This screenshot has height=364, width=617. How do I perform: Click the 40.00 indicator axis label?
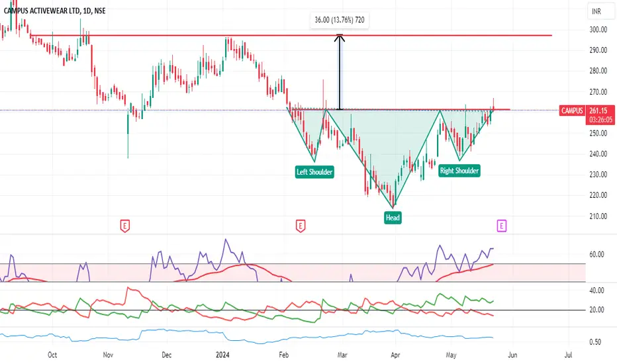pos(596,291)
